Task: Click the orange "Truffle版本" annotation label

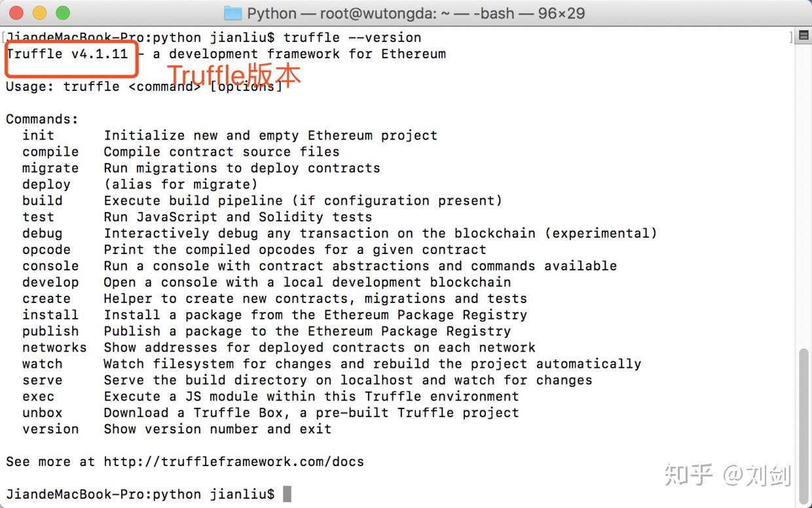Action: point(234,75)
